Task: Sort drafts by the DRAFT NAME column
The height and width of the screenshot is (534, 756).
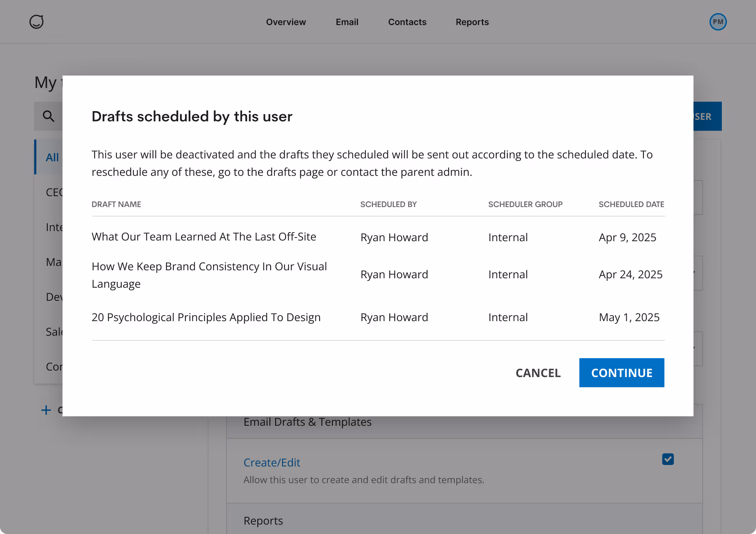Action: click(116, 204)
